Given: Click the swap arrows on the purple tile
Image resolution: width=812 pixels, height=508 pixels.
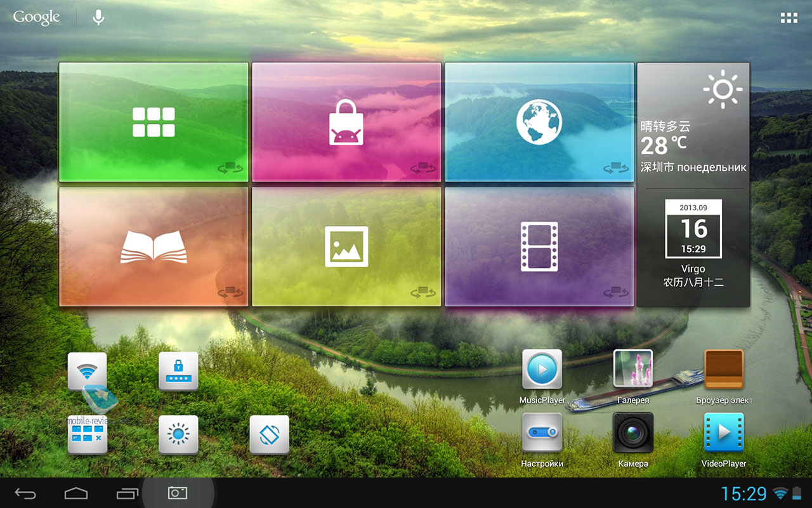Looking at the screenshot, I should click(x=616, y=292).
